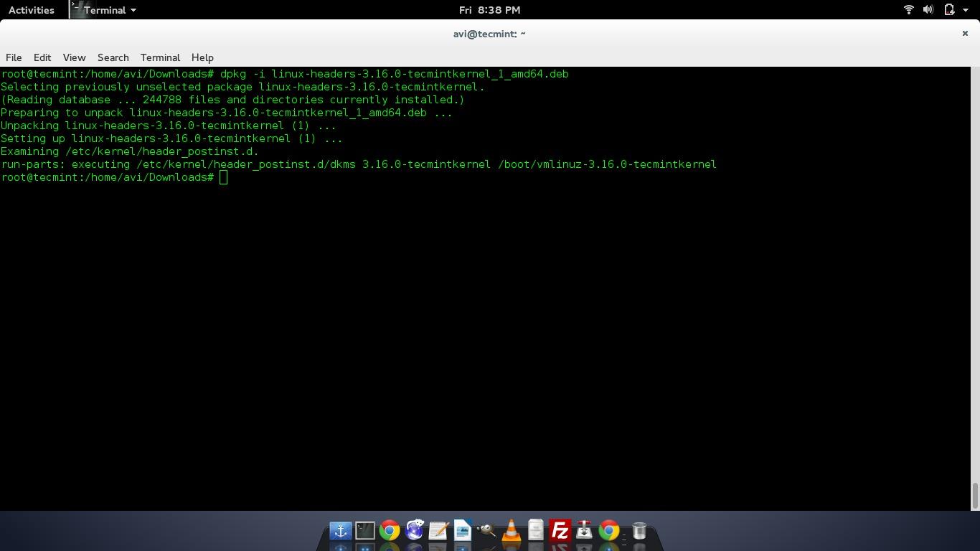Viewport: 980px width, 551px height.
Task: Open the File menu
Action: point(14,57)
